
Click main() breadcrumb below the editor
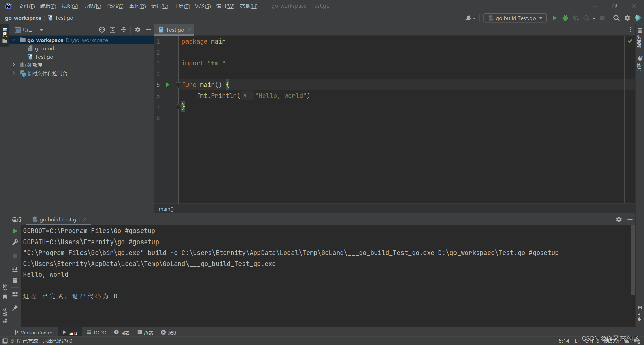166,209
